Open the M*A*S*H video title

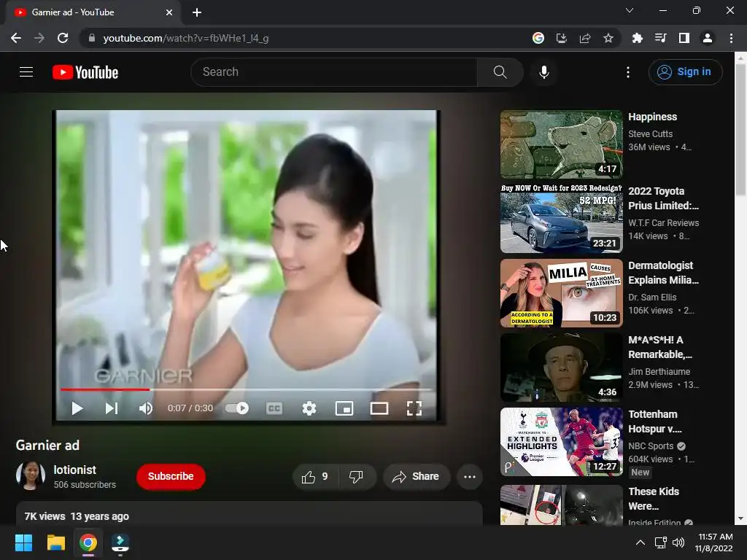[x=659, y=347]
